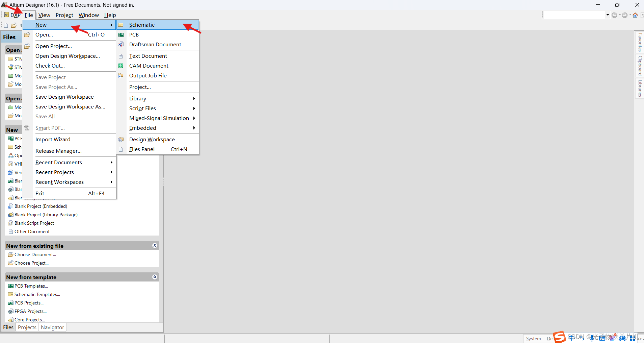Open the Window menu

(x=89, y=15)
